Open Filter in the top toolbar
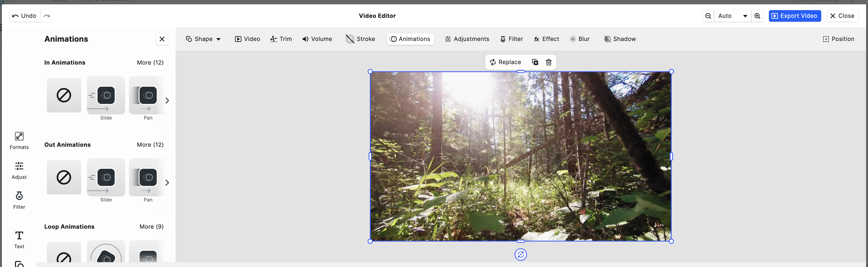Viewport: 868px width, 267px height. 511,39
